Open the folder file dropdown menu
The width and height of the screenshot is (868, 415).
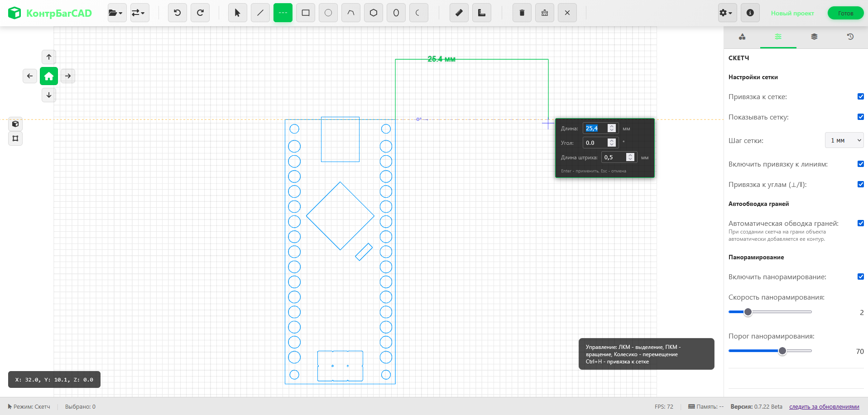(116, 13)
